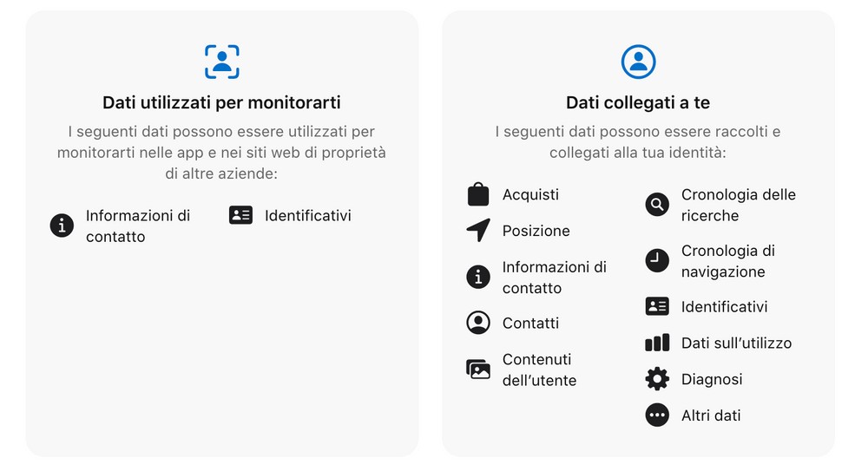Image resolution: width=868 pixels, height=471 pixels.
Task: Click the Posizione arrow icon
Action: coord(478,230)
